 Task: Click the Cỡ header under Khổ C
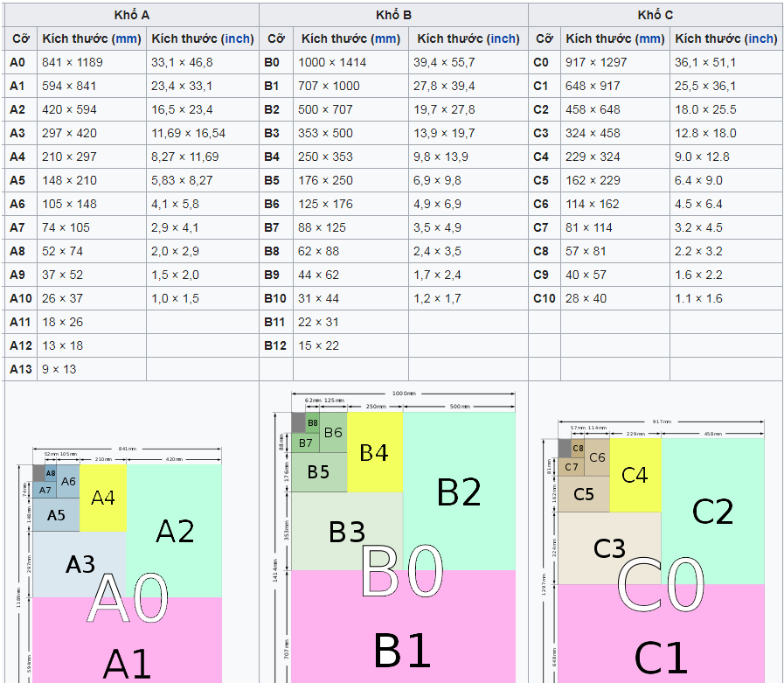point(545,39)
